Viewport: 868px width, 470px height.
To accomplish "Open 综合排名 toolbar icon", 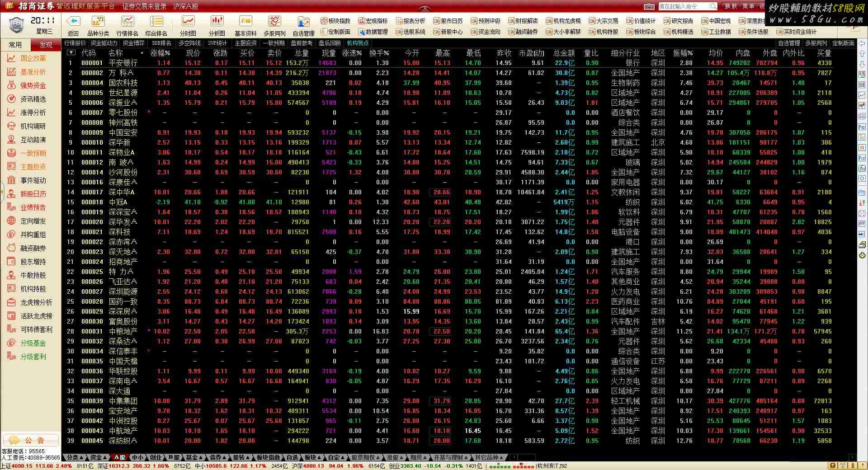I will 156,21.
